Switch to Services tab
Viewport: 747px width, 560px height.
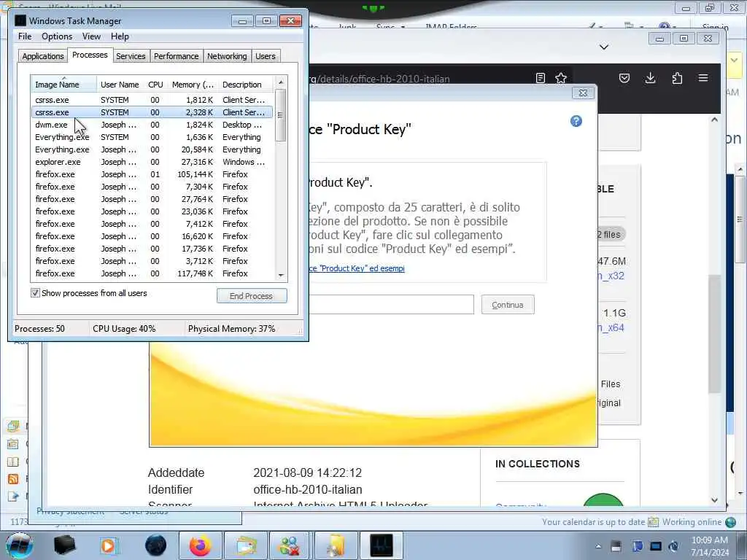coord(131,56)
